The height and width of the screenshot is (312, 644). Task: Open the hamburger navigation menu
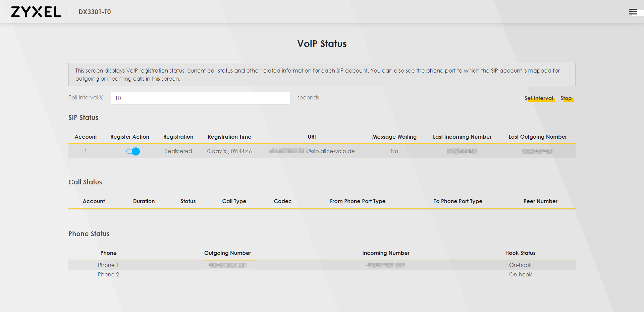coord(633,12)
